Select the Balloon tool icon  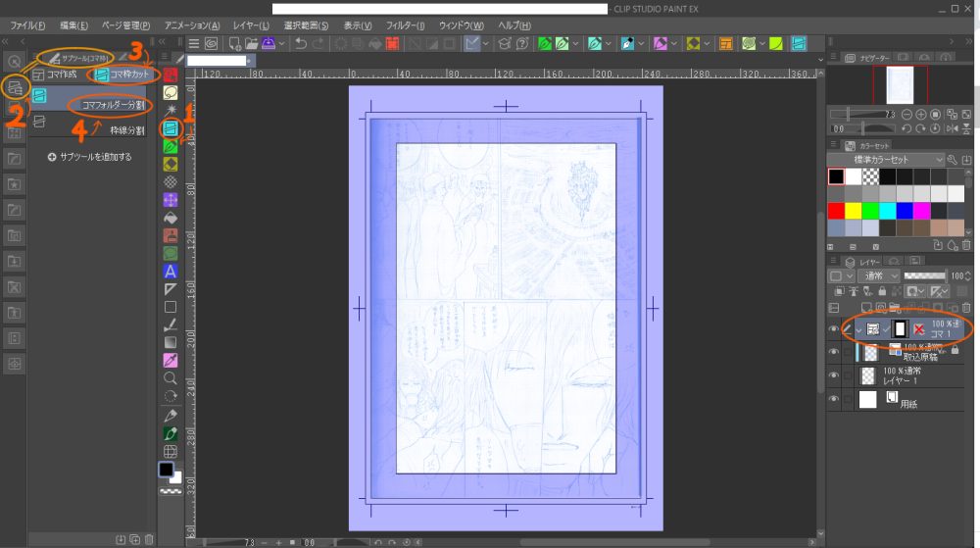pyautogui.click(x=171, y=91)
